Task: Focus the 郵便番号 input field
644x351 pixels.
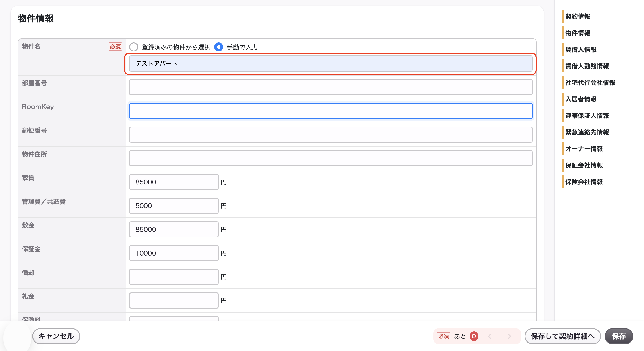Action: pyautogui.click(x=331, y=135)
